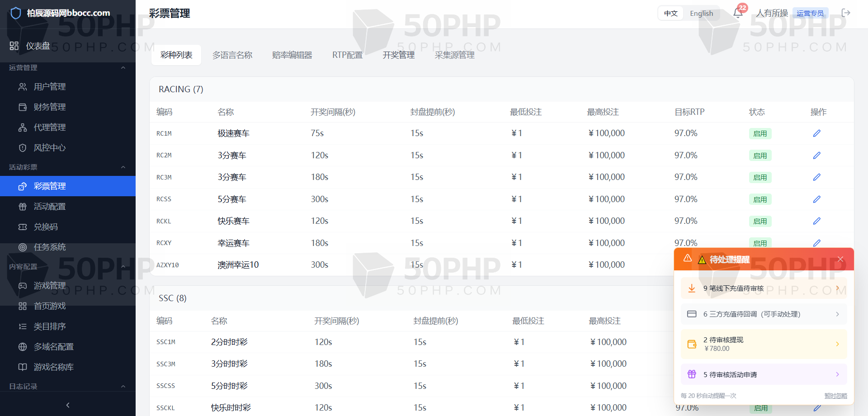This screenshot has width=868, height=416.
Task: Open 代理管理 in the sidebar
Action: pos(68,127)
